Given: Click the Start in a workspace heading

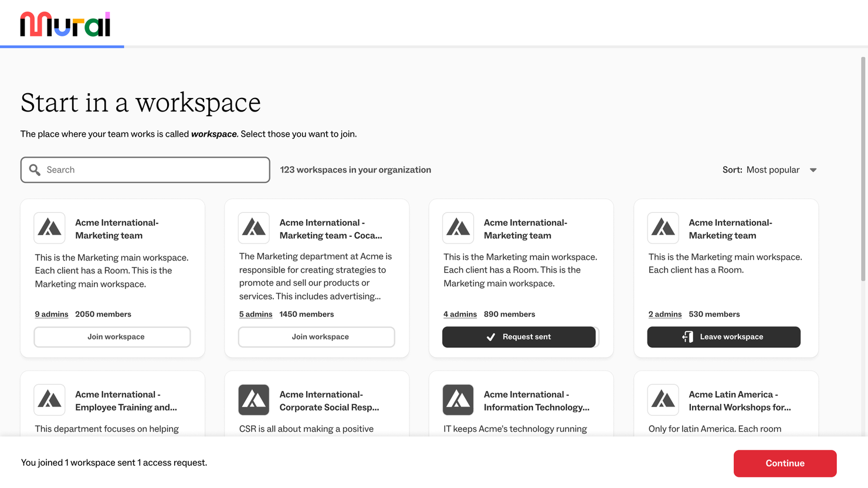Looking at the screenshot, I should tap(141, 103).
